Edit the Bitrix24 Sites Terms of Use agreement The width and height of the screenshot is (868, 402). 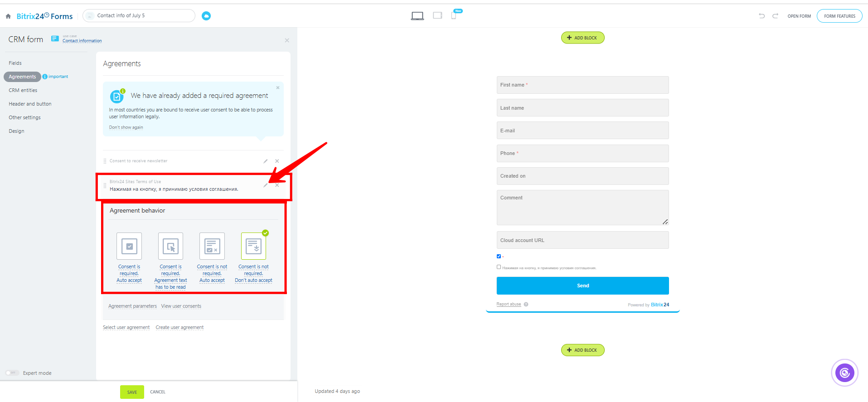[x=266, y=185]
